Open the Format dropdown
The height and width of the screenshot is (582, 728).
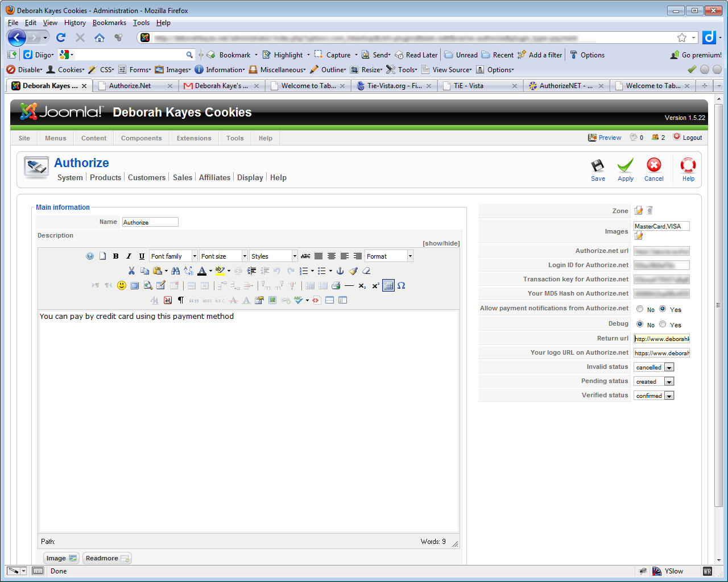(x=389, y=256)
